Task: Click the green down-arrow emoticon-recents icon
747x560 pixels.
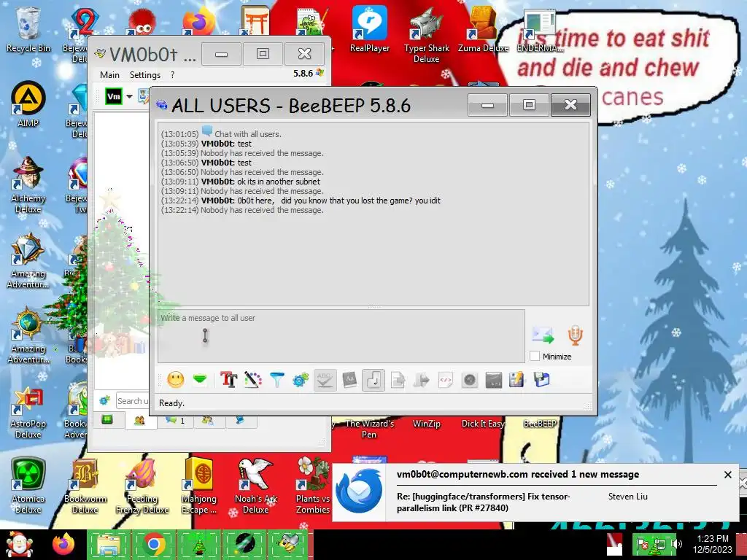Action: 200,379
